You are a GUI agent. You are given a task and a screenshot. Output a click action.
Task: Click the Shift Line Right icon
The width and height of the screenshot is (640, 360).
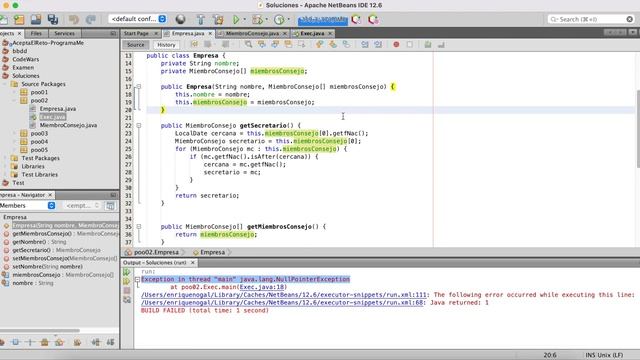tap(378, 44)
